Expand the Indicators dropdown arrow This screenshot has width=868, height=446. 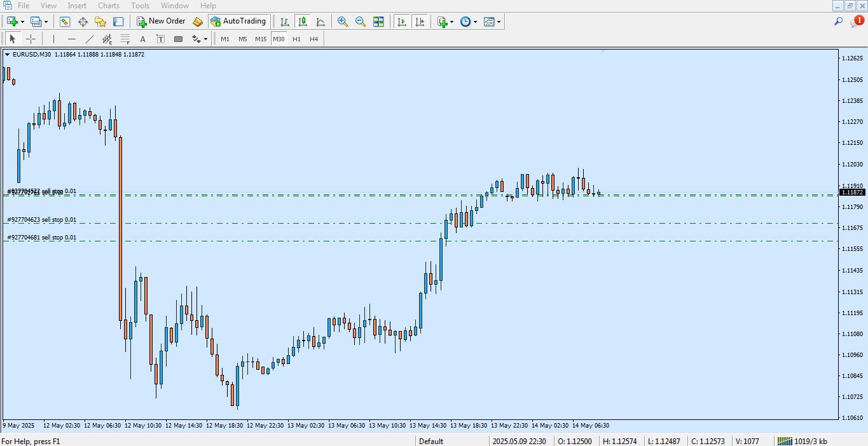pyautogui.click(x=452, y=22)
